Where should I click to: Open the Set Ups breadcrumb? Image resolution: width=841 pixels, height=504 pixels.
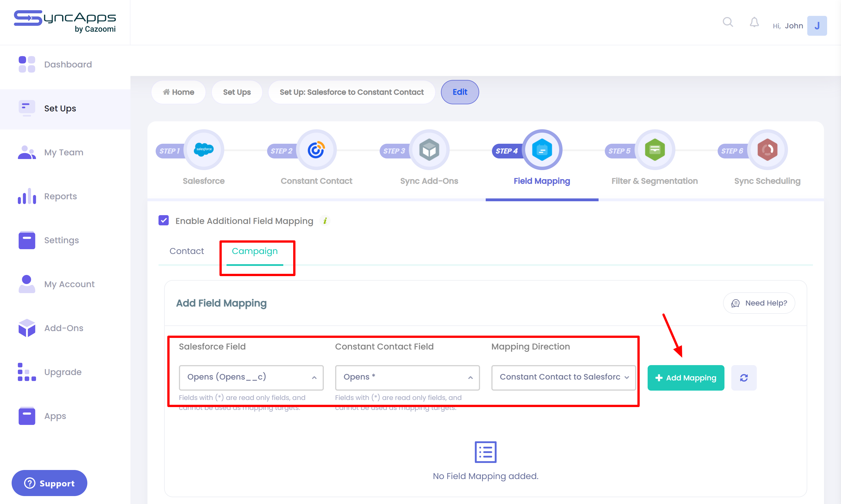(x=237, y=92)
